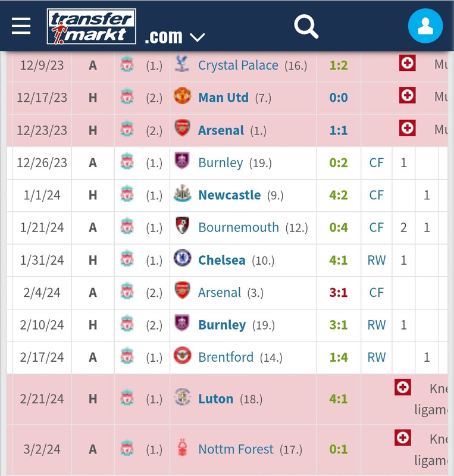Open the hamburger navigation menu

coord(21,26)
